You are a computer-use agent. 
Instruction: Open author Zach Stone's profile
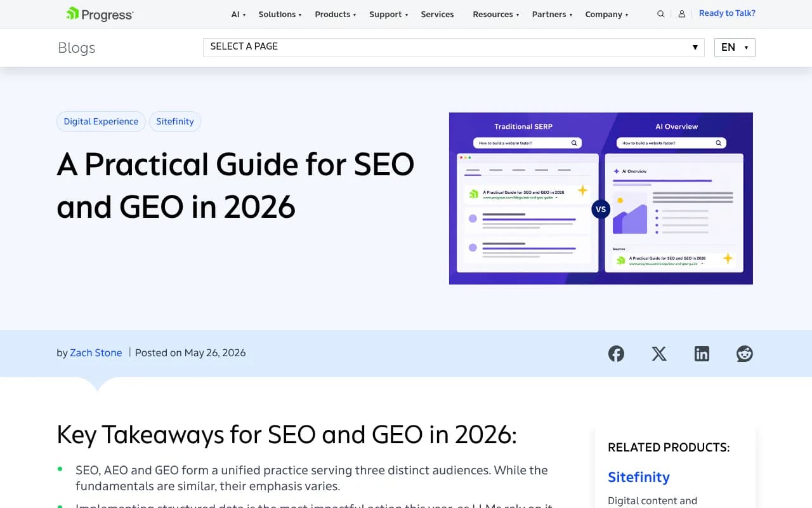96,353
